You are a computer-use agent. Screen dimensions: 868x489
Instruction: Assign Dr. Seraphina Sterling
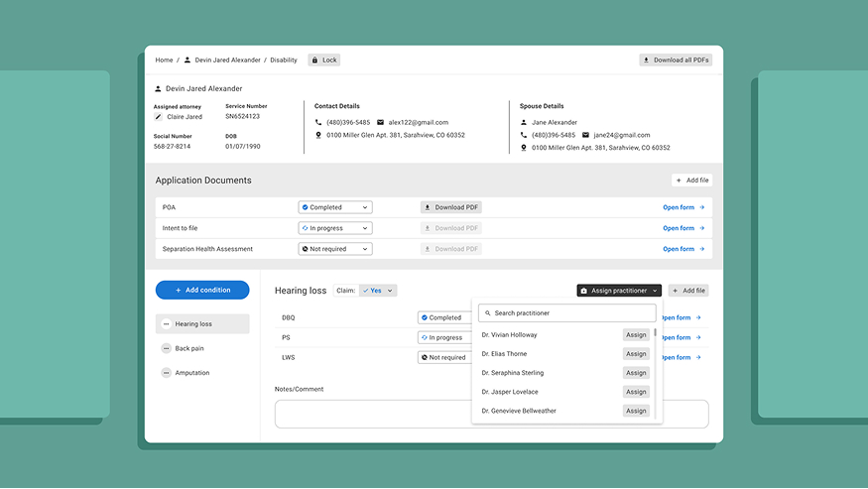pos(636,373)
